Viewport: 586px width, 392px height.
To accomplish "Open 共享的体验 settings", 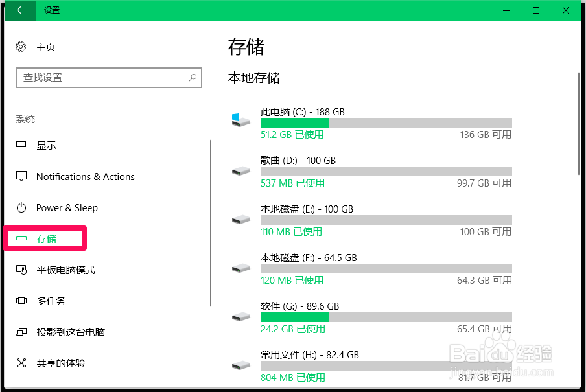I will (x=61, y=363).
